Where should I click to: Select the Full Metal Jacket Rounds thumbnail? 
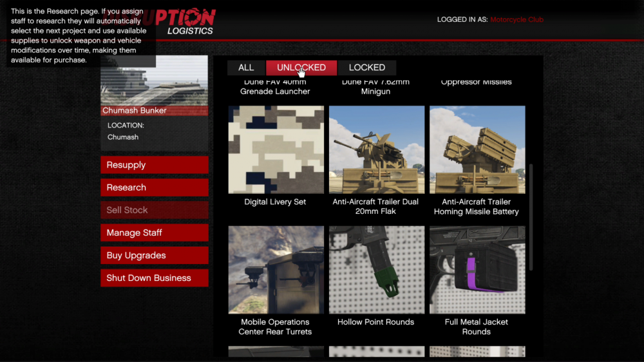click(x=477, y=269)
